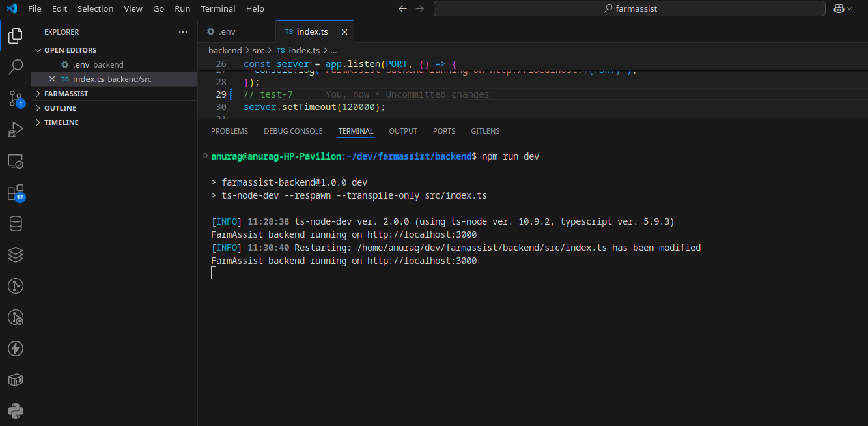Viewport: 868px width, 426px height.
Task: Click the src breadcrumb segment
Action: [x=258, y=50]
